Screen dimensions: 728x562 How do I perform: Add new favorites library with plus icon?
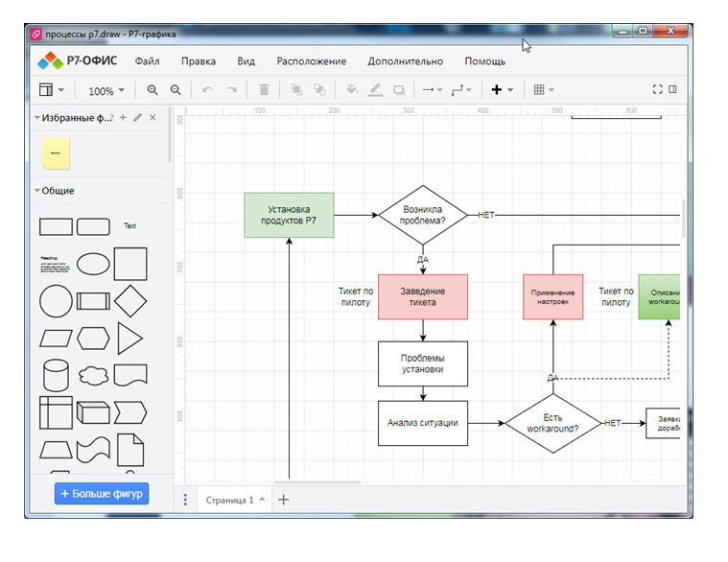coord(123,118)
